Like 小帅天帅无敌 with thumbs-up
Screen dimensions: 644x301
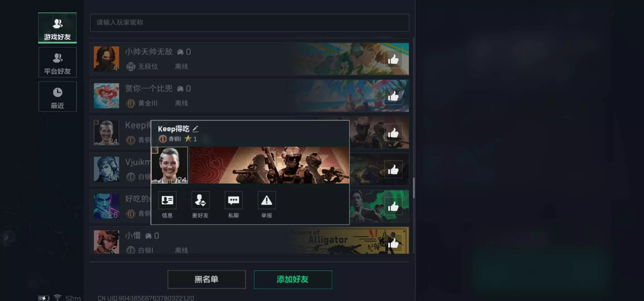pos(393,59)
